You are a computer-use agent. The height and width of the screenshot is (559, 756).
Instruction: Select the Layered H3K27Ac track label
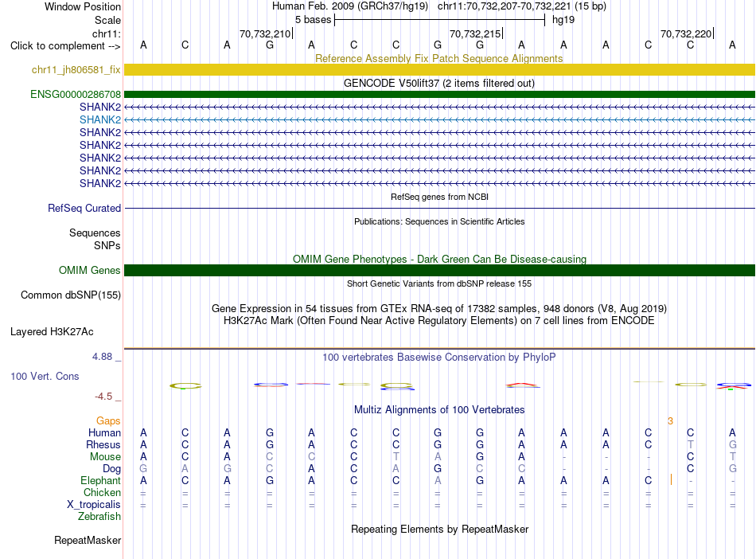pos(52,332)
